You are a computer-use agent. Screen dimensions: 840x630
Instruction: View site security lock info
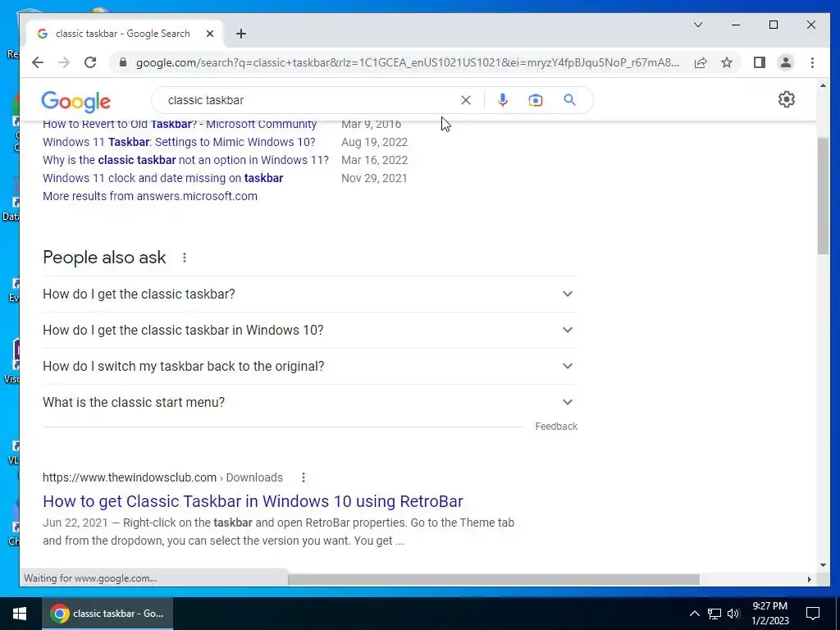123,62
